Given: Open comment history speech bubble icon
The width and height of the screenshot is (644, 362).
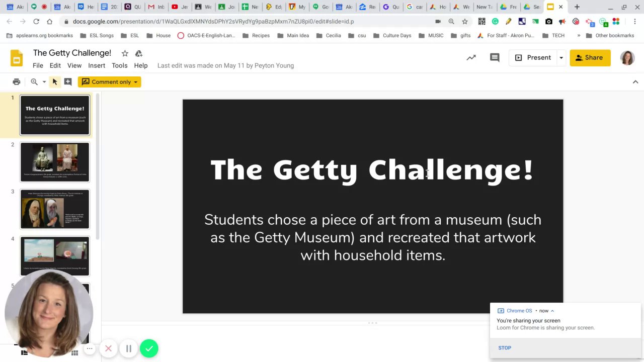Looking at the screenshot, I should pos(495,58).
